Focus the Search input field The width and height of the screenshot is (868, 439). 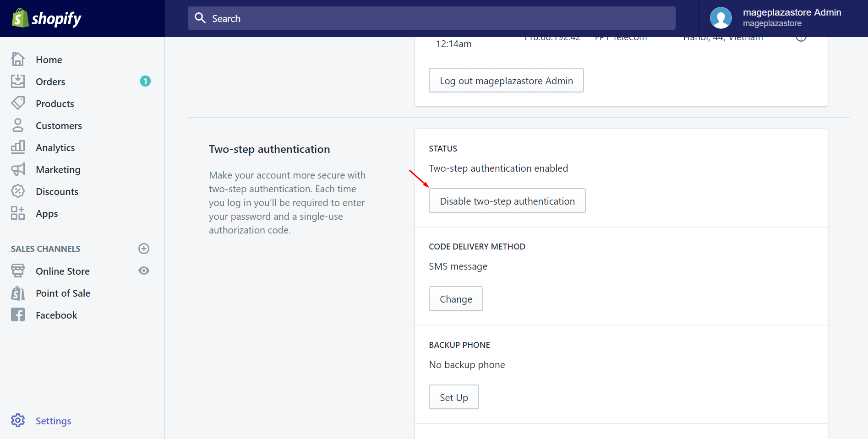[x=431, y=18]
